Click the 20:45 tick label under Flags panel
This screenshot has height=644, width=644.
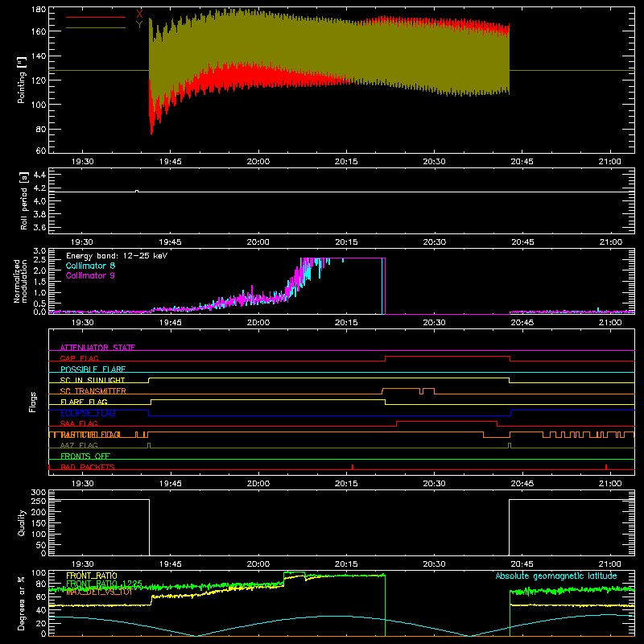coord(522,484)
